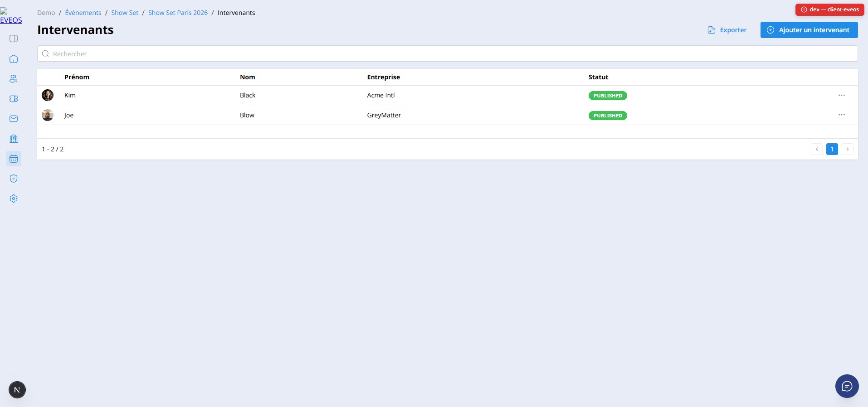Open the building icon in sidebar
868x407 pixels.
coord(14,139)
